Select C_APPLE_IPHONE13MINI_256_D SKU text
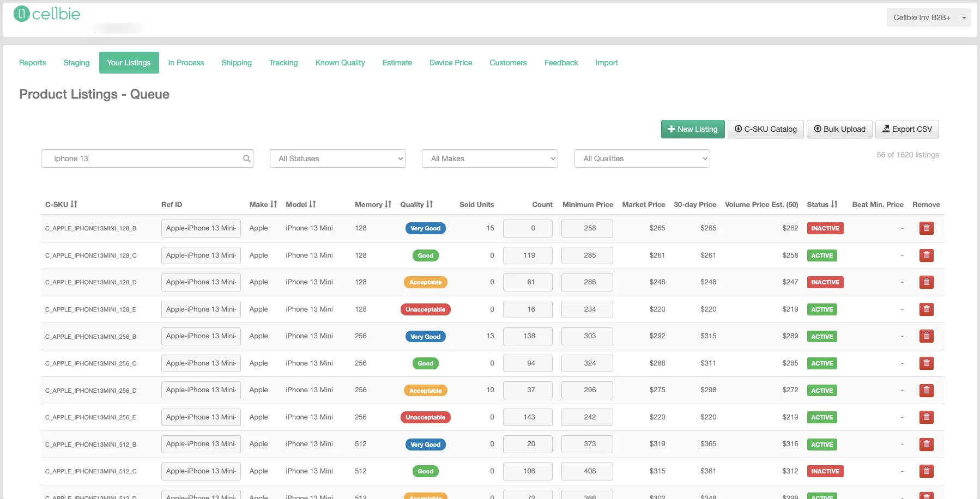 91,391
